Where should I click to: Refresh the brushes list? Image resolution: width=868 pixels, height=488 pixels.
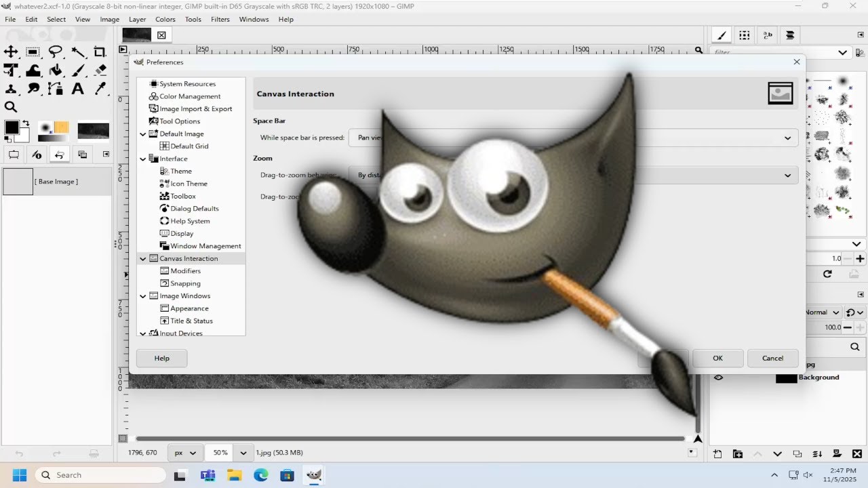click(x=827, y=274)
